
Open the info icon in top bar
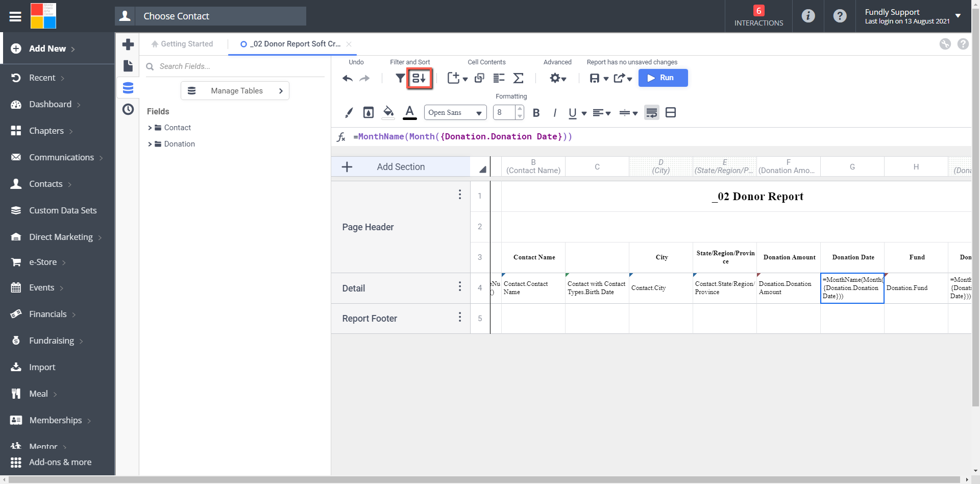808,16
